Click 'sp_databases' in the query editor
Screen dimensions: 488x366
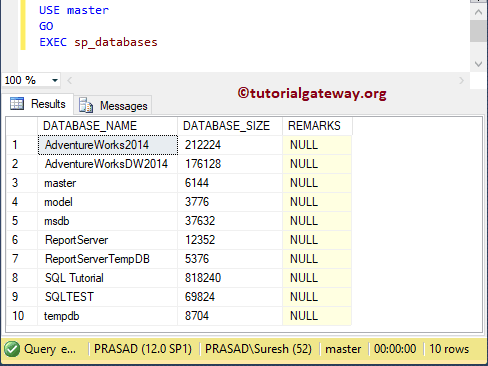(116, 42)
